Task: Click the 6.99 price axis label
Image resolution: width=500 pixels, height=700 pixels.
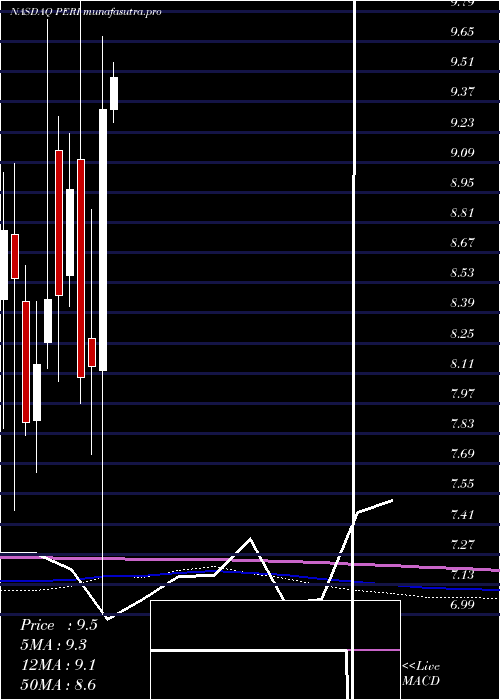Action: pyautogui.click(x=462, y=605)
